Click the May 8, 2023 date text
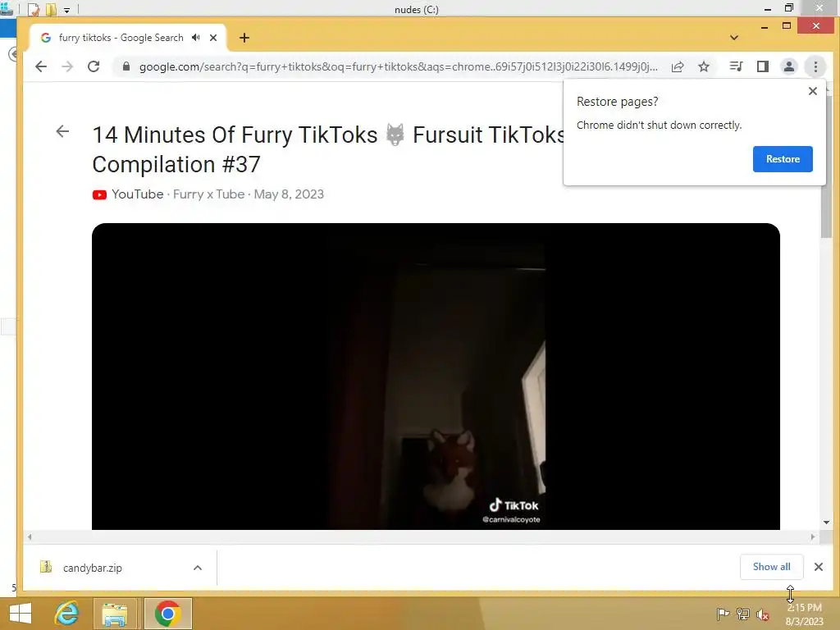Screen dimensions: 840x630 (x=289, y=194)
